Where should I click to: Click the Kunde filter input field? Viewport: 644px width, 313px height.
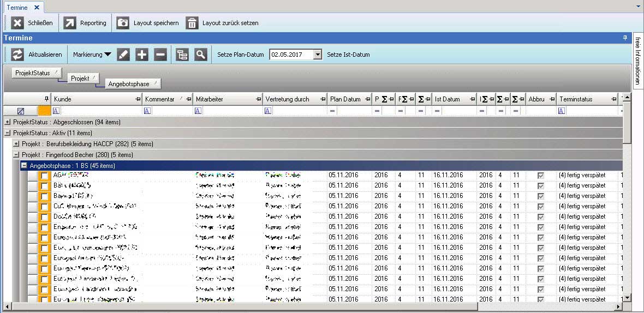point(98,111)
